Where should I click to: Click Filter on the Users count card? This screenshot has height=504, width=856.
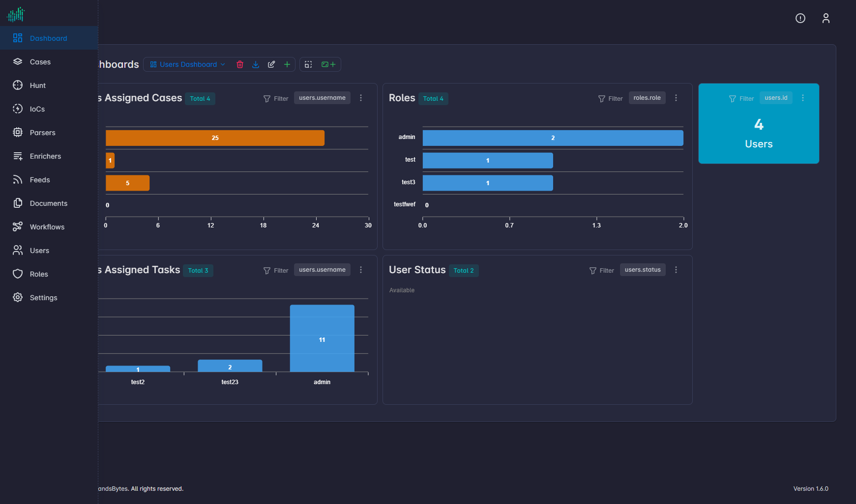coord(741,98)
